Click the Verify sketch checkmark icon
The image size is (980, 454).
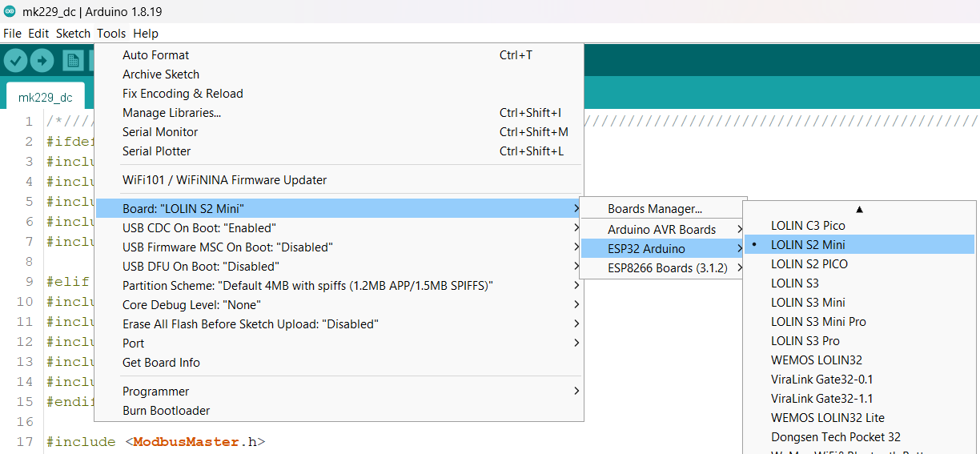[x=16, y=61]
